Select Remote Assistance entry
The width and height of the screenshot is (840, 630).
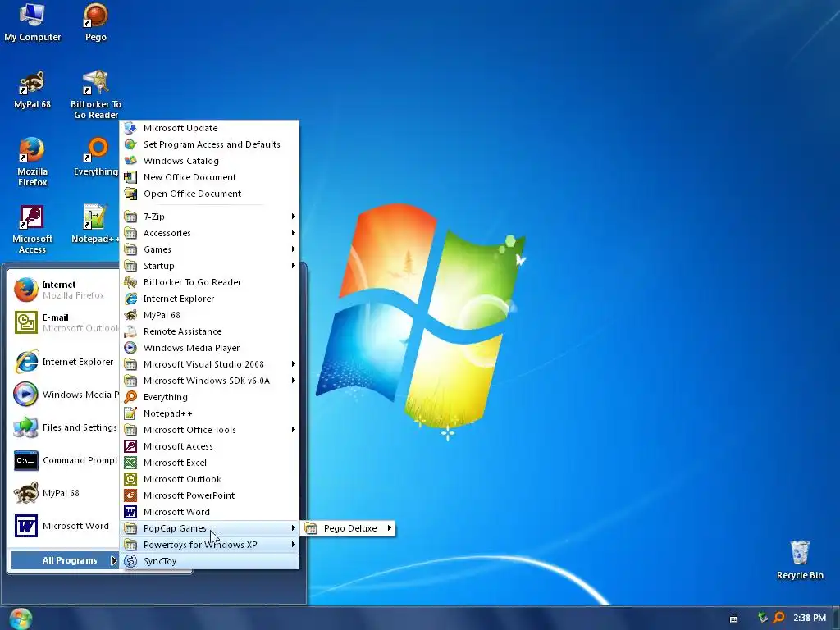tap(209, 331)
